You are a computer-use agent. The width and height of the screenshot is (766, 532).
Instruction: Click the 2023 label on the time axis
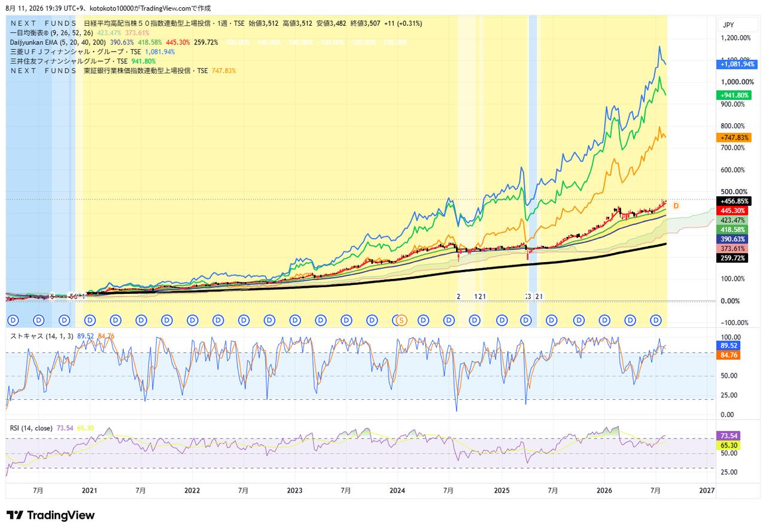pos(295,490)
